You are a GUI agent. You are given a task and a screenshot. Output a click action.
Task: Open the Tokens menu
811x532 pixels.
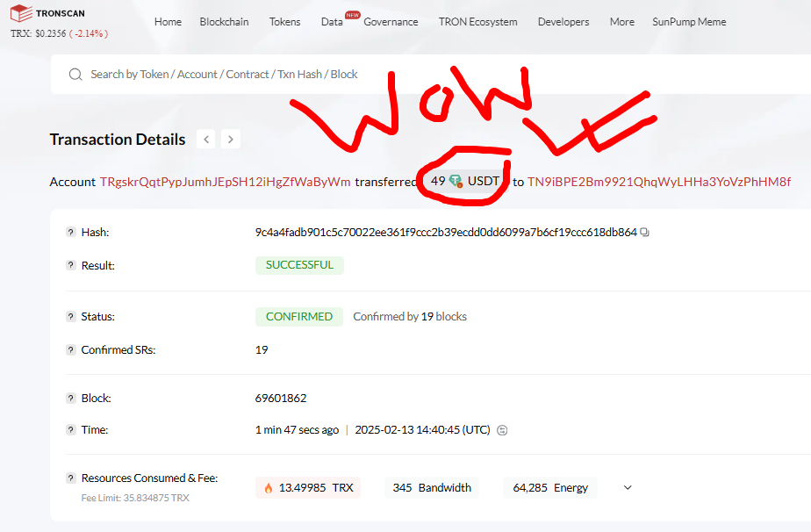tap(284, 22)
